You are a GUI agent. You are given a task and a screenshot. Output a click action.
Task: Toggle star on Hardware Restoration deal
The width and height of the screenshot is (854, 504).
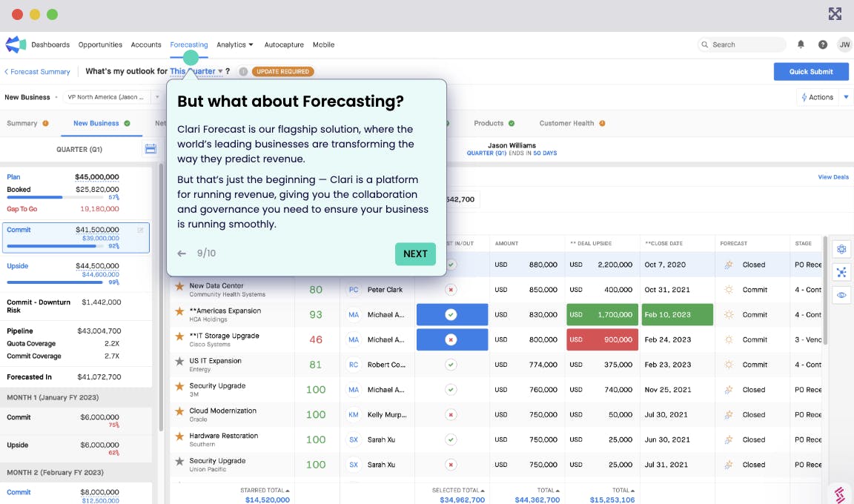pyautogui.click(x=179, y=437)
